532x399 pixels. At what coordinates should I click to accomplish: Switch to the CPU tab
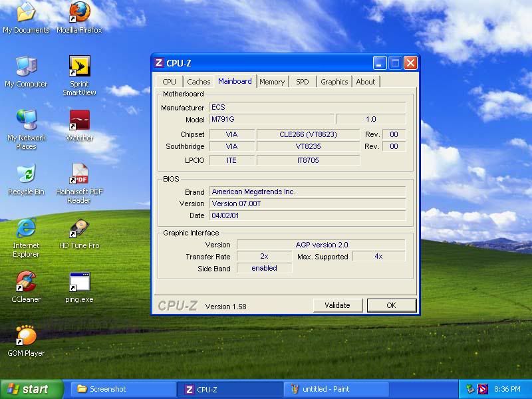coord(169,82)
